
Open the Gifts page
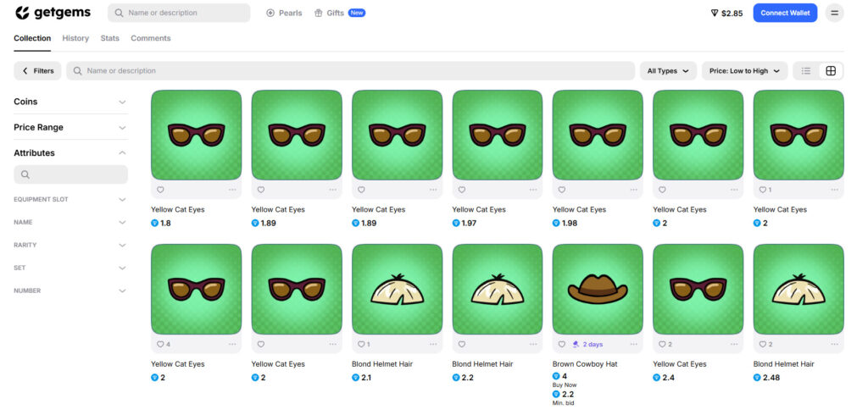pyautogui.click(x=340, y=13)
